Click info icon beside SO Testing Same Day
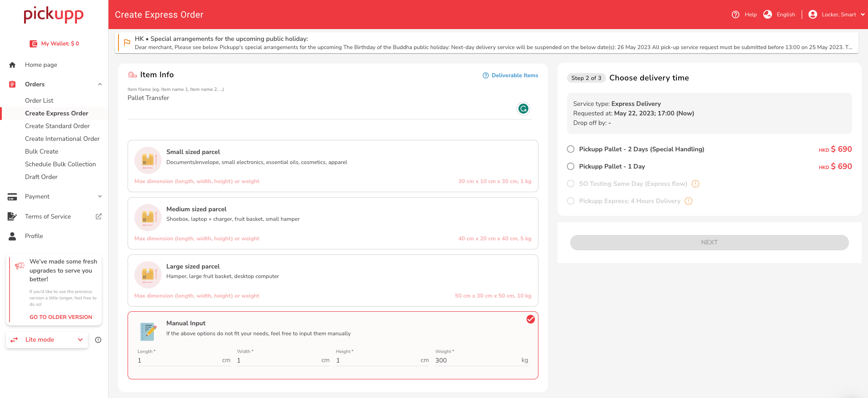The width and height of the screenshot is (868, 398). [x=695, y=184]
